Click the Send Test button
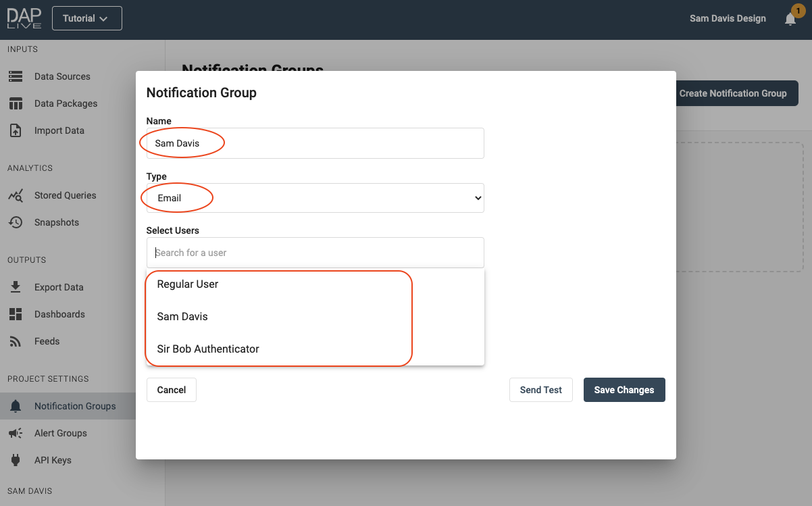 pos(540,390)
